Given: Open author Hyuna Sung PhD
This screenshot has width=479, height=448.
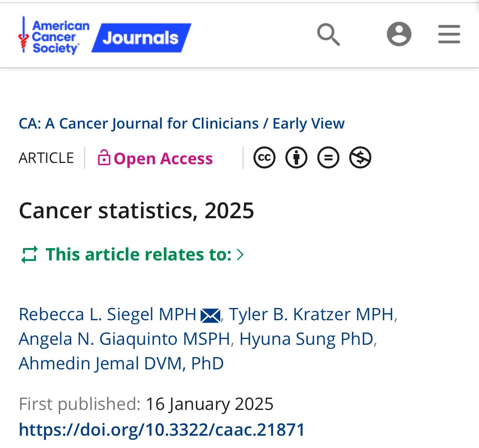Looking at the screenshot, I should tap(306, 339).
